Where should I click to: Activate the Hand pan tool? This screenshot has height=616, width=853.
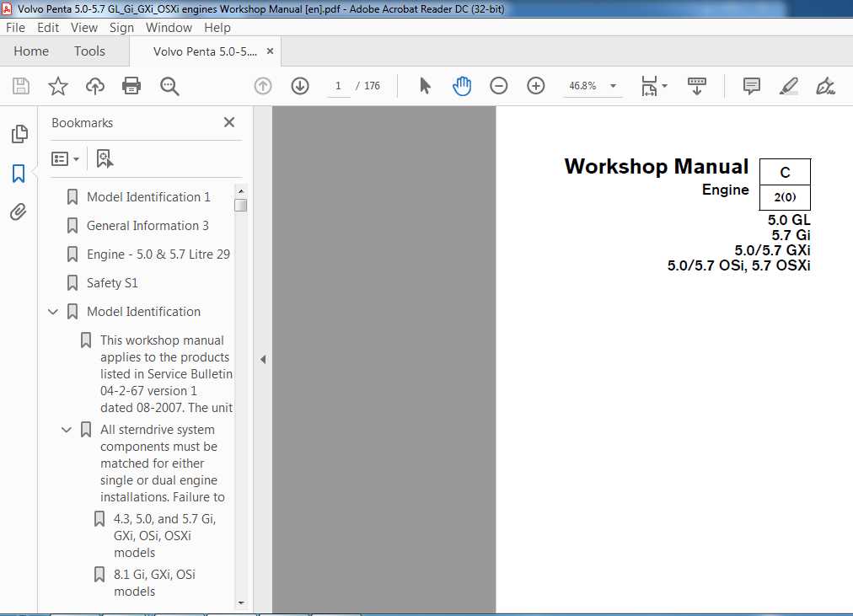[462, 86]
